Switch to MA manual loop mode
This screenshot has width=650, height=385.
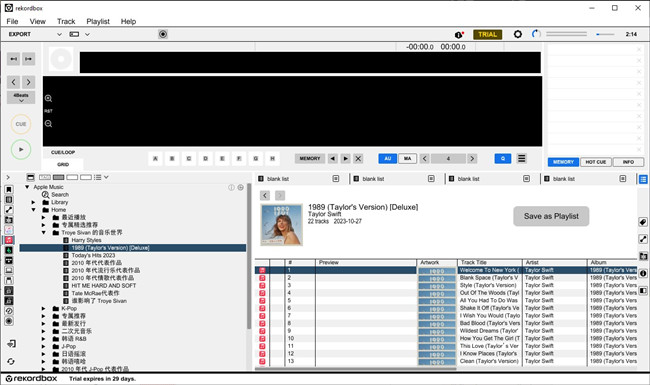click(407, 158)
